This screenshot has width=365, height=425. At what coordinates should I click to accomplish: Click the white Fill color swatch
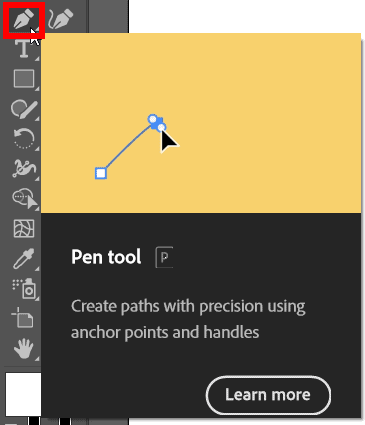coord(23,394)
